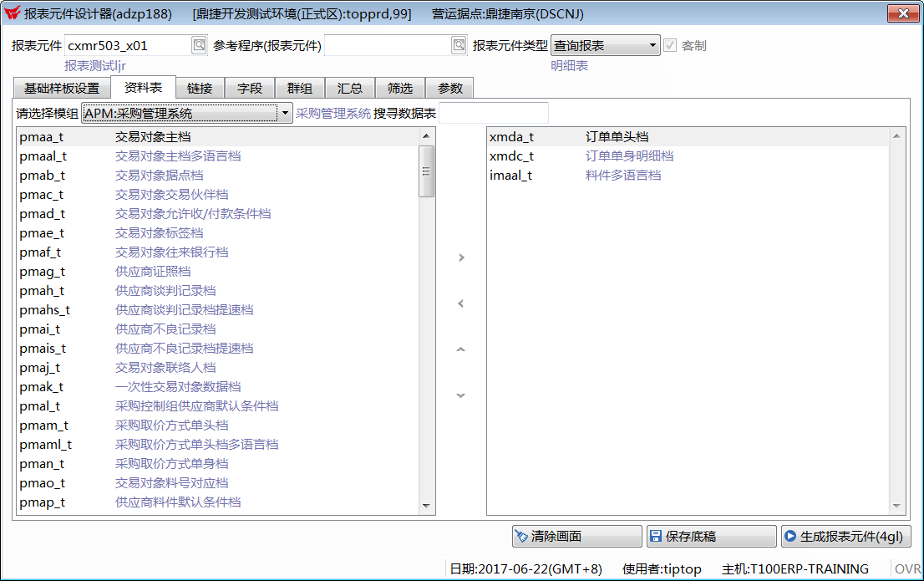
Task: Open lookup icon beside 参考程序 field
Action: tap(459, 45)
